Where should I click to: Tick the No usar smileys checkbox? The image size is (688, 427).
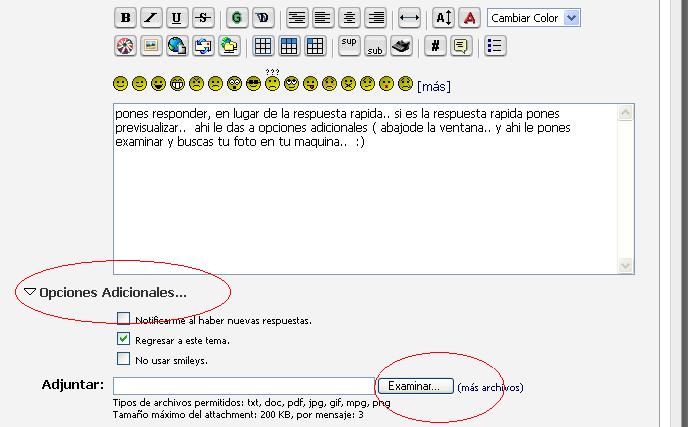point(123,359)
